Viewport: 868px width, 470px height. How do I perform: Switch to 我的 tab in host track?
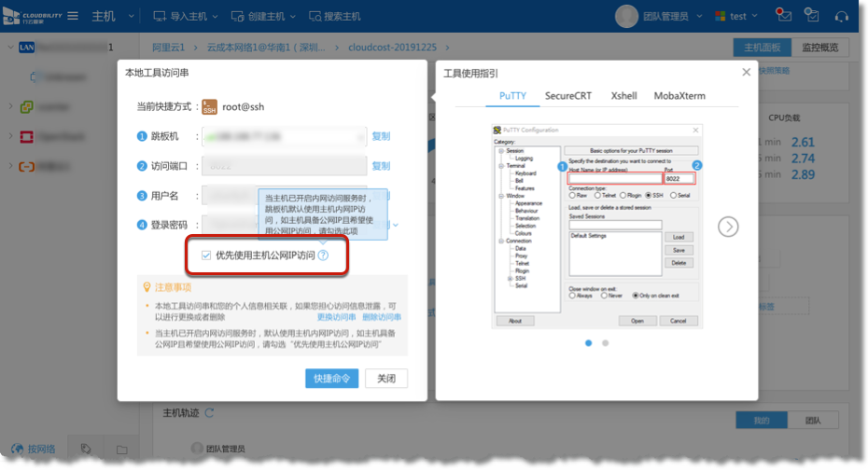coord(762,421)
